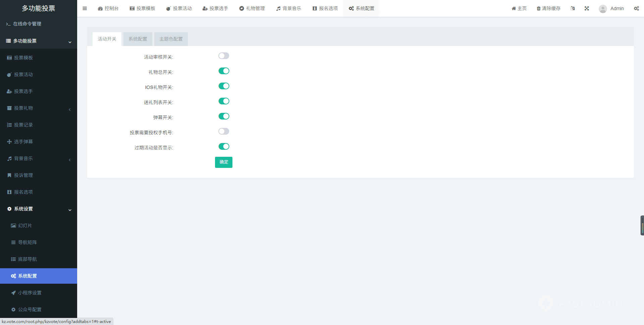Open the 礼物管理 top navigation tab
This screenshot has width=644, height=325.
[x=252, y=8]
